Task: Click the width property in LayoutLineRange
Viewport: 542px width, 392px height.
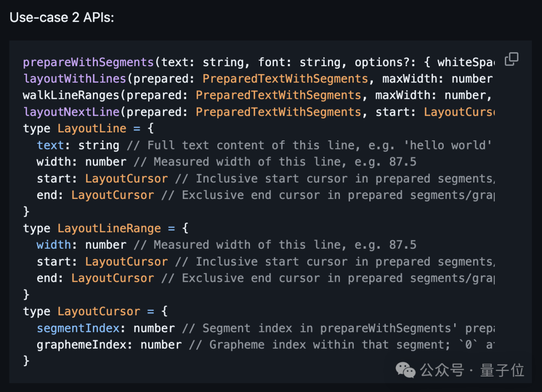Action: click(x=53, y=245)
